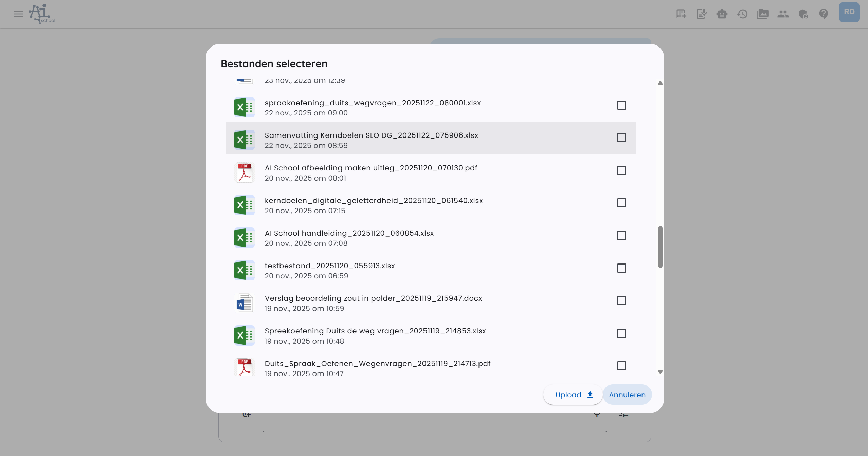The image size is (868, 456).
Task: Open the people management section
Action: (783, 14)
